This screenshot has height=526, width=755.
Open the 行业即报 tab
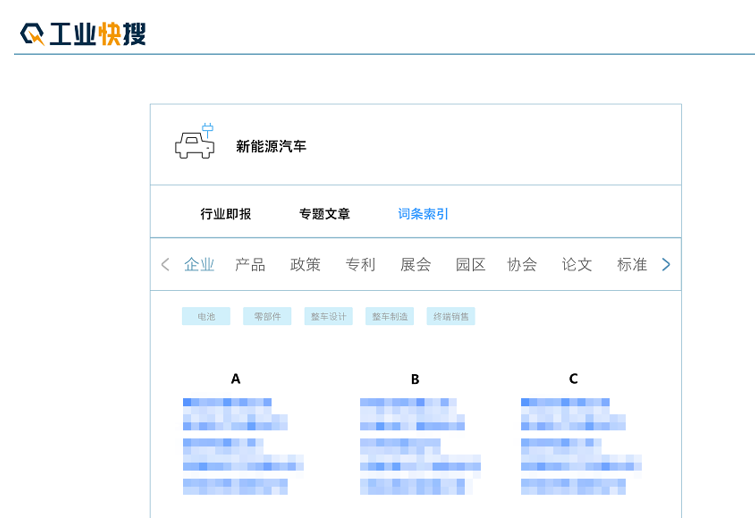226,214
